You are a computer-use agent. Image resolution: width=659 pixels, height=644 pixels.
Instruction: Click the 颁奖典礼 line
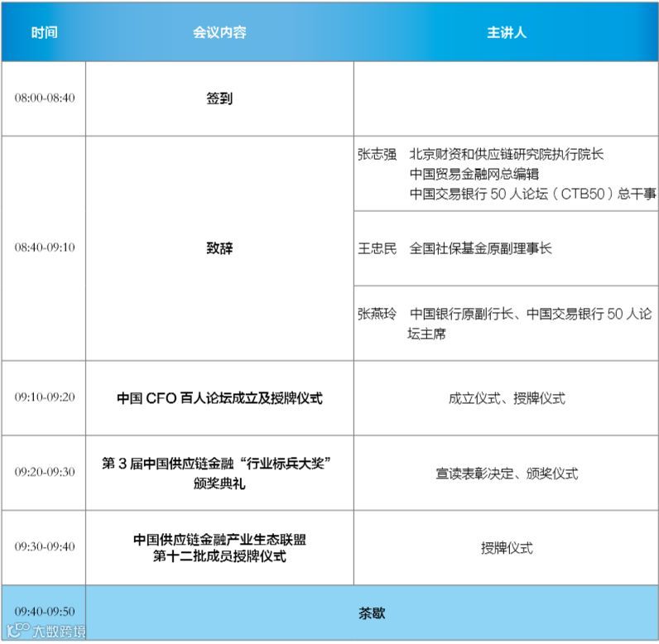[219, 483]
